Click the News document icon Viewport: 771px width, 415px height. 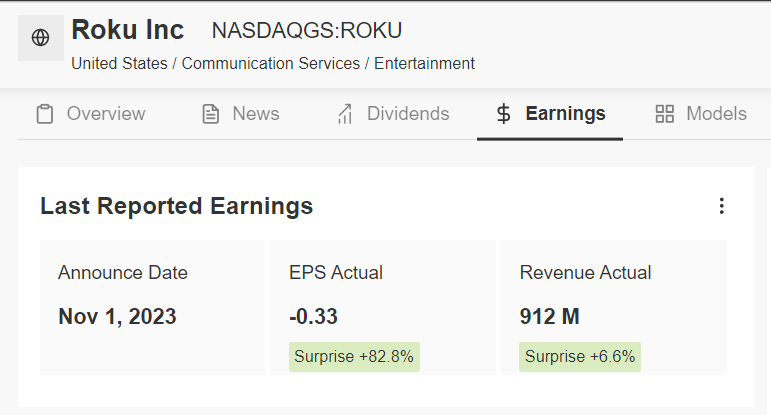210,114
